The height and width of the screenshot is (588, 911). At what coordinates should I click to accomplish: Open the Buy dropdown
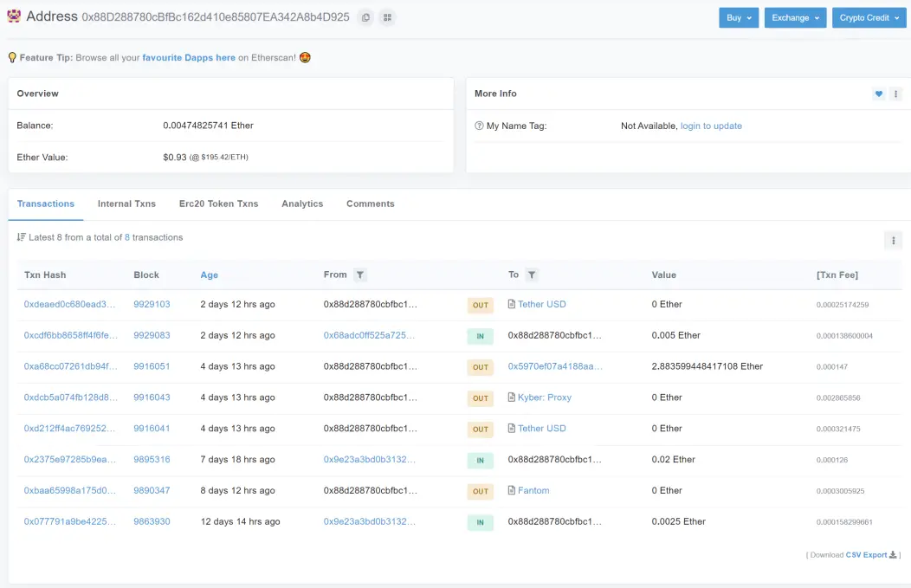pyautogui.click(x=739, y=17)
